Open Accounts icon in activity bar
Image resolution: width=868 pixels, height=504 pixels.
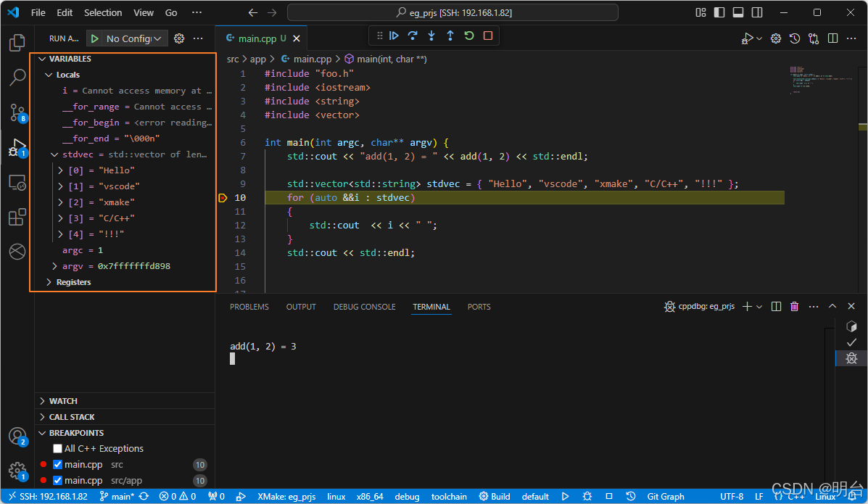17,437
